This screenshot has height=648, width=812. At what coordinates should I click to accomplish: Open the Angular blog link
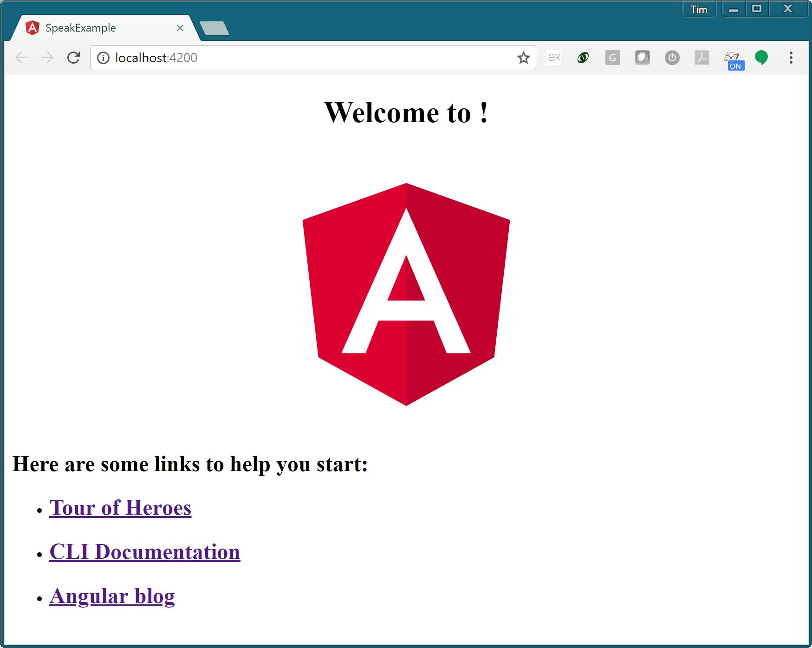(112, 596)
